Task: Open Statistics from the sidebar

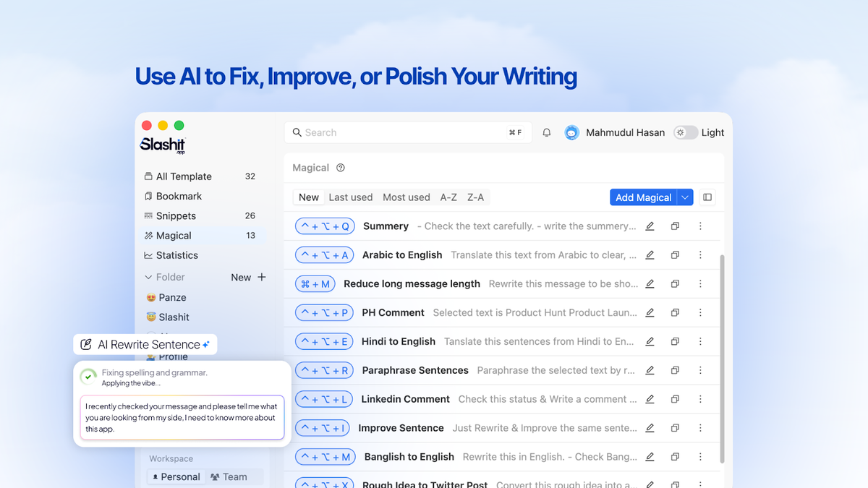Action: pos(176,255)
